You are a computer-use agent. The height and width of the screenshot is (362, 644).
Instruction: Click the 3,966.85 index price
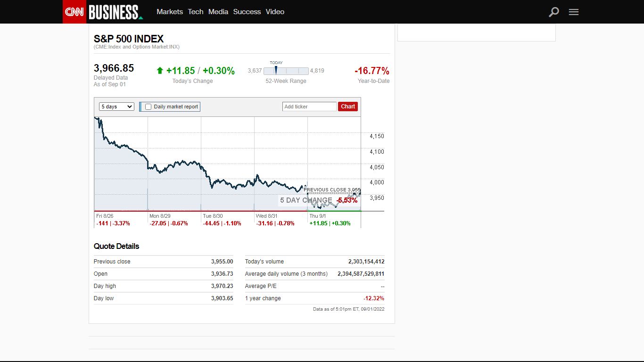pyautogui.click(x=114, y=68)
